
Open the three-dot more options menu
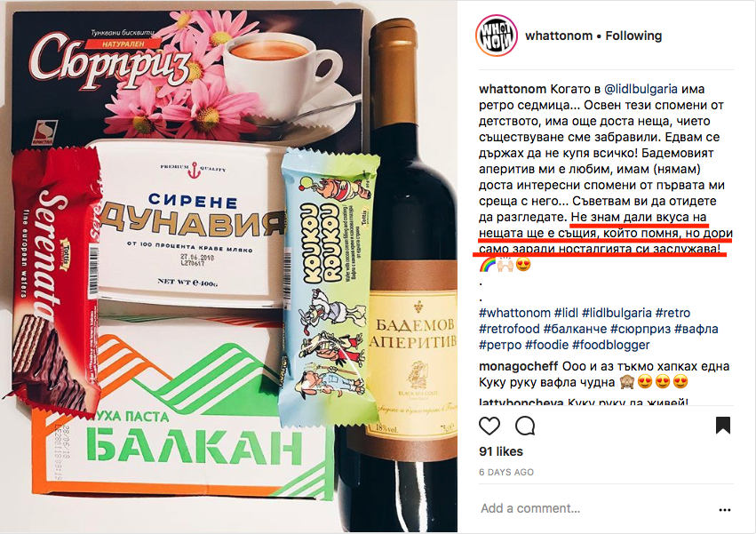click(x=725, y=509)
